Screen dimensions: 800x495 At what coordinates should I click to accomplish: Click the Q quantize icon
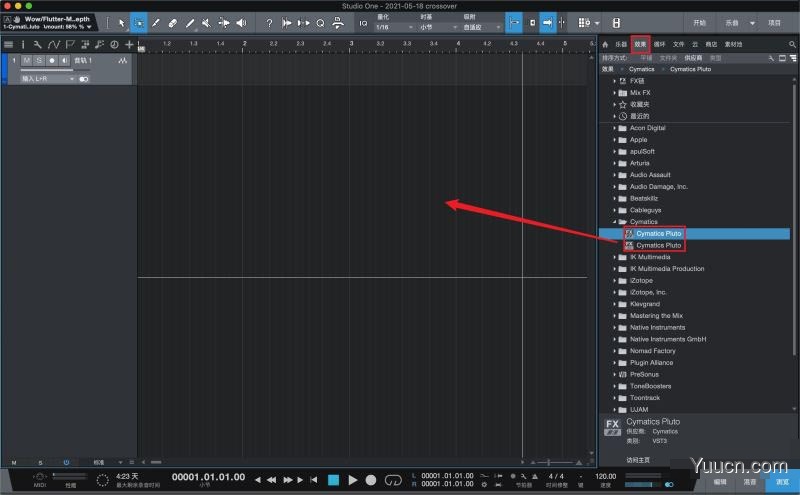coord(320,23)
